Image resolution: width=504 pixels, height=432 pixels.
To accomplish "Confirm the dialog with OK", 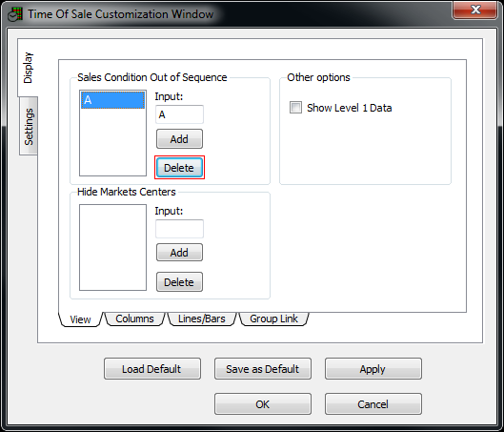I will (x=263, y=403).
